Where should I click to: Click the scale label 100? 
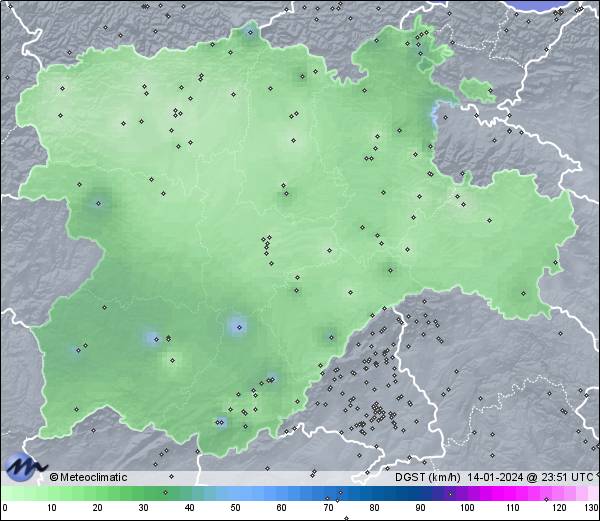tap(467, 508)
